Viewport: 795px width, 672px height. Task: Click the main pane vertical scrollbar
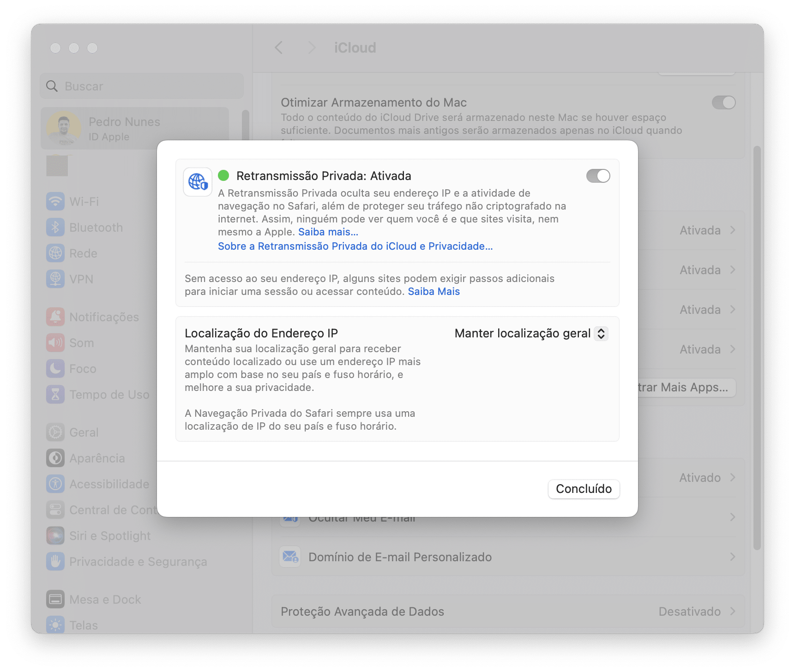(757, 348)
